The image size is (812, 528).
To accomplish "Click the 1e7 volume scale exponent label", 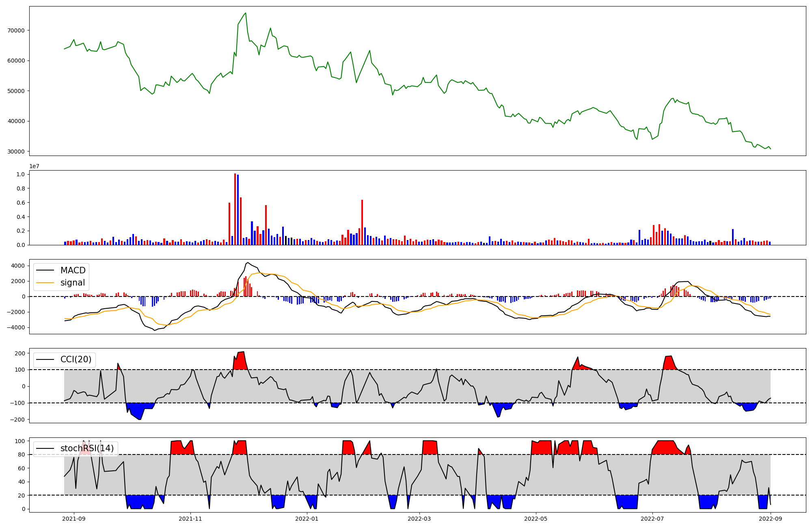I will (34, 166).
